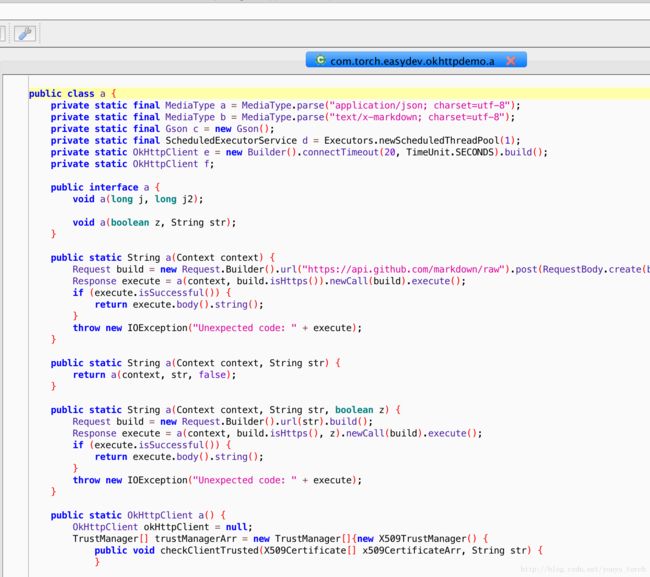Click the green class icon in tab
The height and width of the screenshot is (577, 650).
[320, 60]
